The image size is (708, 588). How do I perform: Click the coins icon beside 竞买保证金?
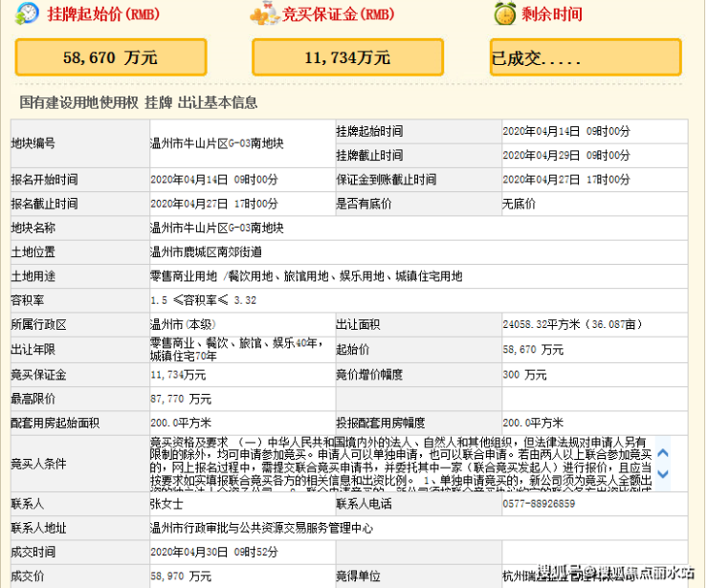click(265, 13)
